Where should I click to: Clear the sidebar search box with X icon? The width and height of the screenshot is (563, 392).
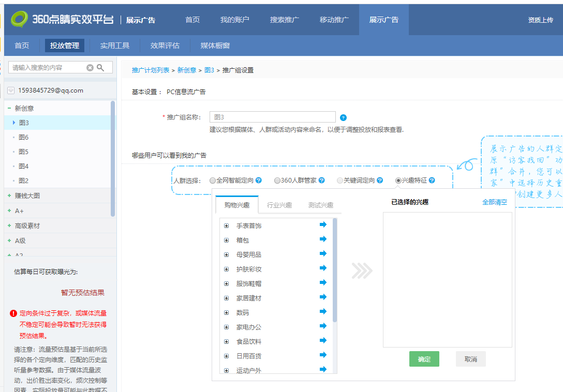pos(90,67)
